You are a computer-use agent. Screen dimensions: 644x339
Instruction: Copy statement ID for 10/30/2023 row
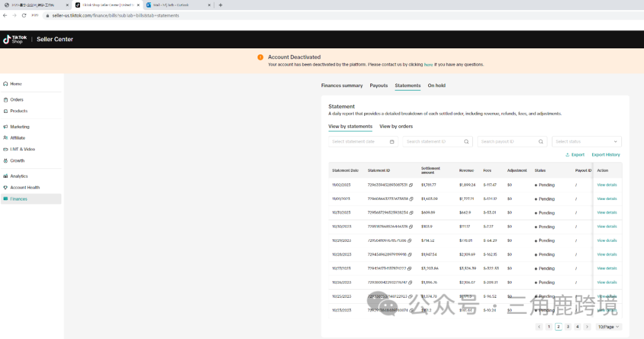pos(411,227)
